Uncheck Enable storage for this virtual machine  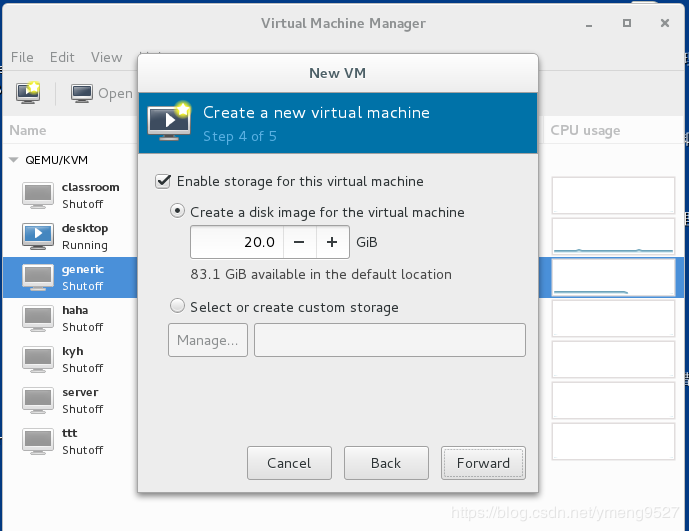point(163,182)
